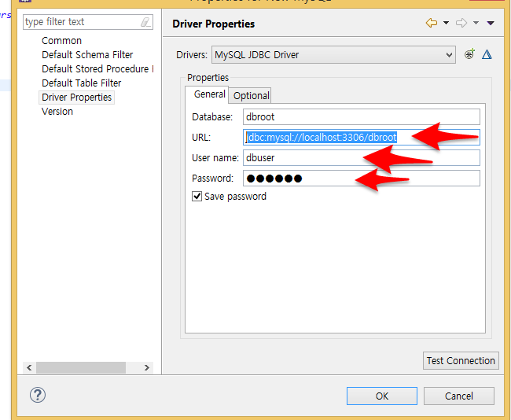
Task: Click the OK button
Action: tap(382, 396)
